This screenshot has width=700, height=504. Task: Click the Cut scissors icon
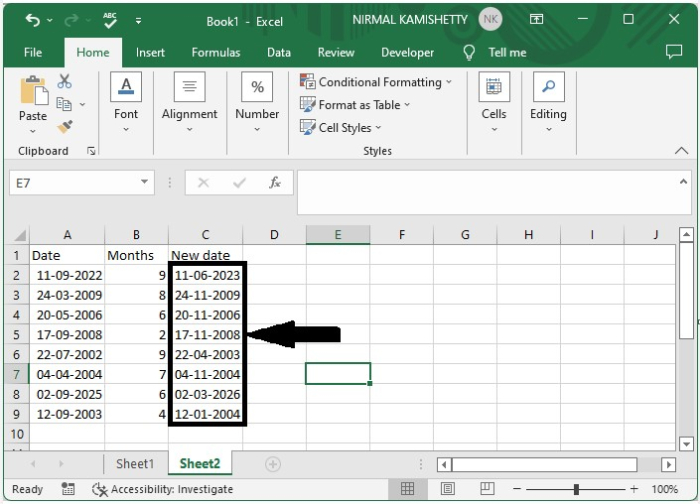[65, 81]
